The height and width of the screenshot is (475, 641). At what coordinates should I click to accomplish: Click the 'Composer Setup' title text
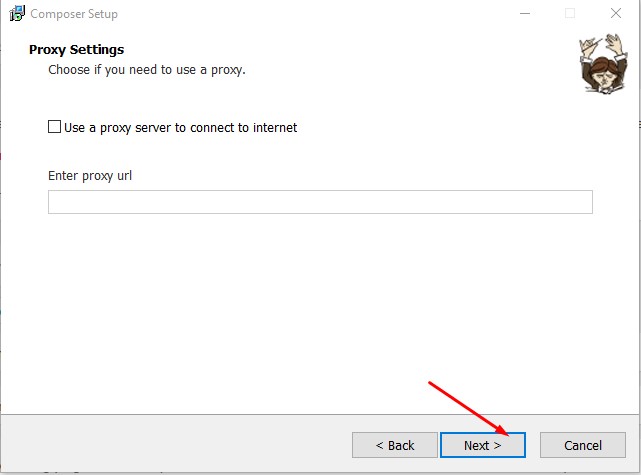coord(74,14)
